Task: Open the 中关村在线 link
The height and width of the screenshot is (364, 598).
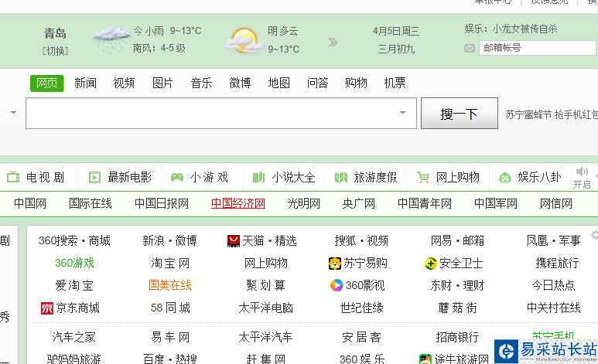Action: click(x=554, y=308)
